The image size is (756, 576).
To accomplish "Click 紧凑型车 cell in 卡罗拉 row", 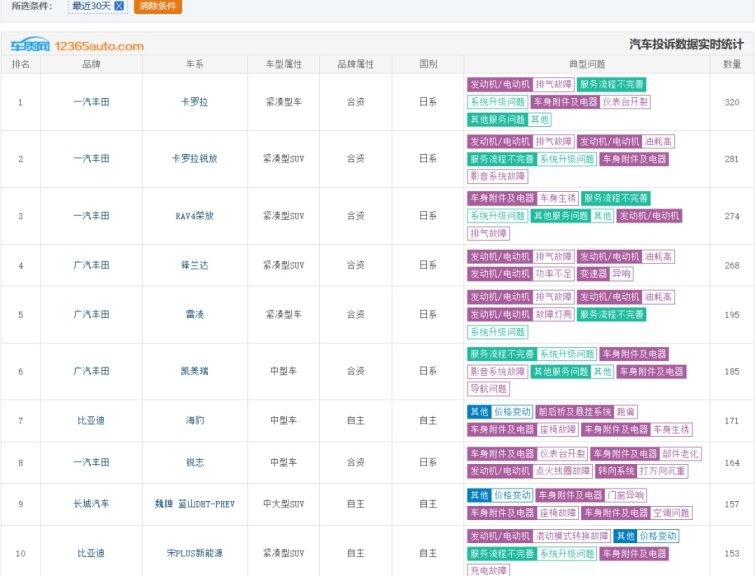I will (284, 102).
